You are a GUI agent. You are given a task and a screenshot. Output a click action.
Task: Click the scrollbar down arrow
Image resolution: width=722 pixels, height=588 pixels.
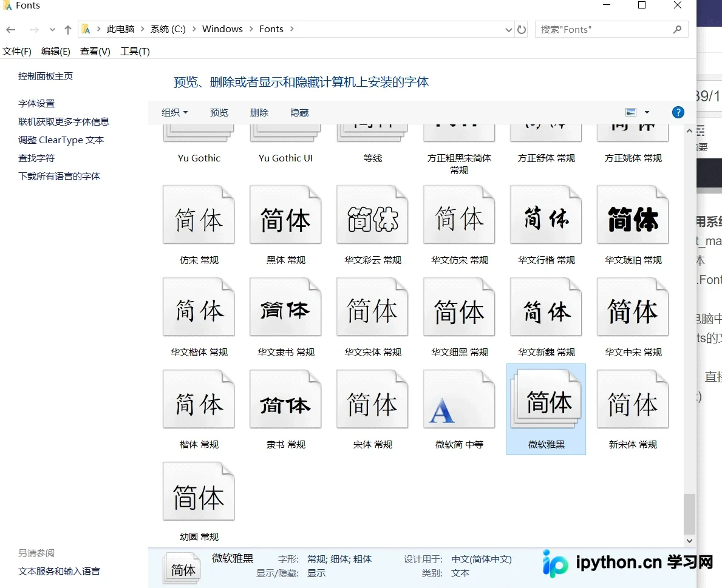[x=689, y=541]
